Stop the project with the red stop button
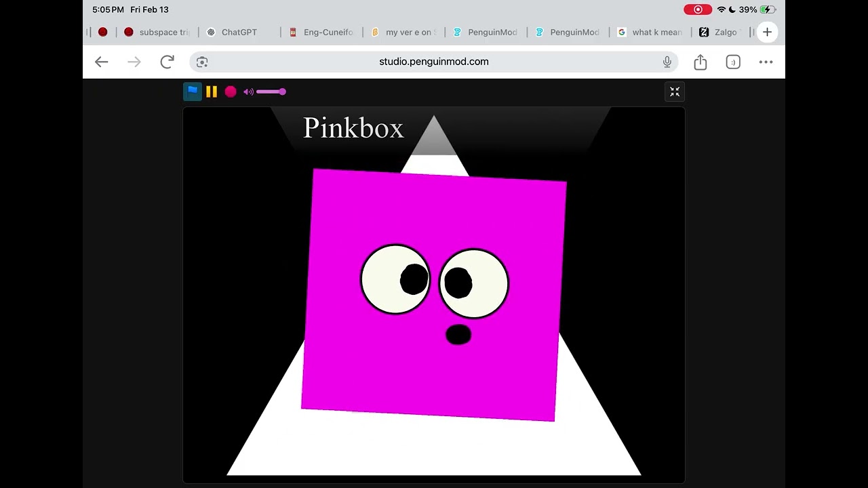Screen dimensions: 868x488 (231, 91)
